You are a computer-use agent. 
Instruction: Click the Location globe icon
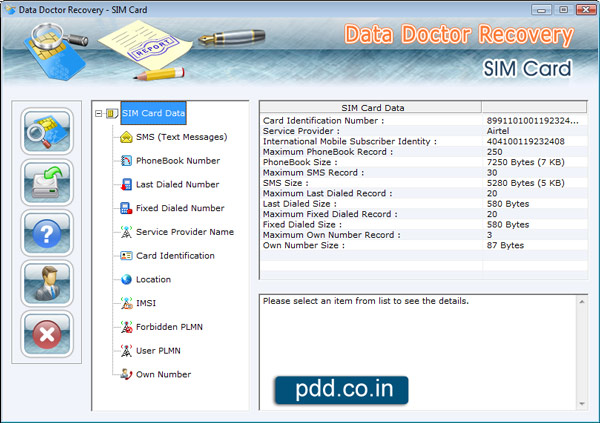126,279
